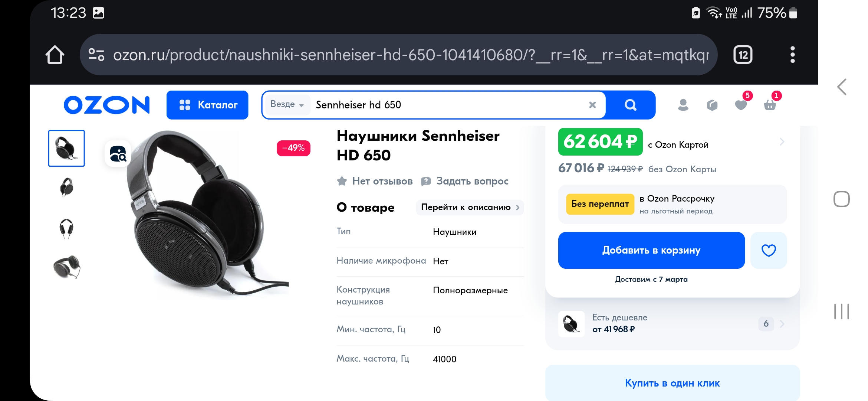Open favorites heart with badge 5
Image resolution: width=868 pixels, height=401 pixels.
(x=741, y=105)
